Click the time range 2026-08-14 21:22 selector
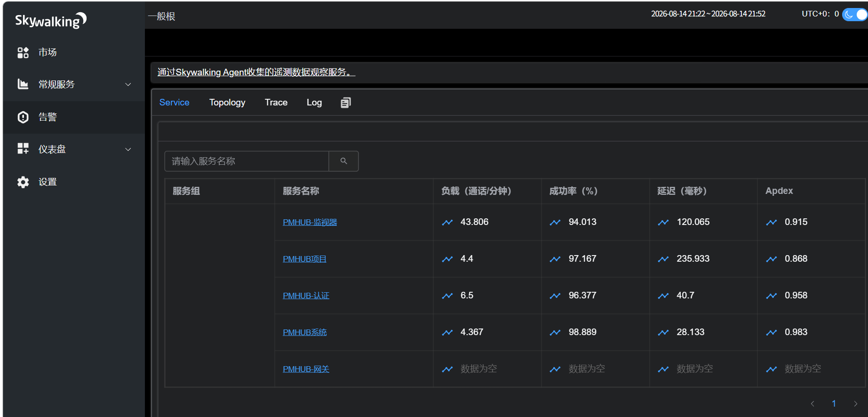This screenshot has height=417, width=868. click(x=708, y=14)
